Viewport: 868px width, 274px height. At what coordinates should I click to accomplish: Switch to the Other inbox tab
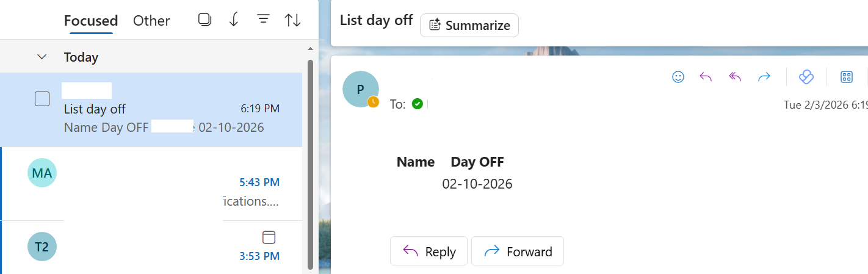click(x=151, y=21)
